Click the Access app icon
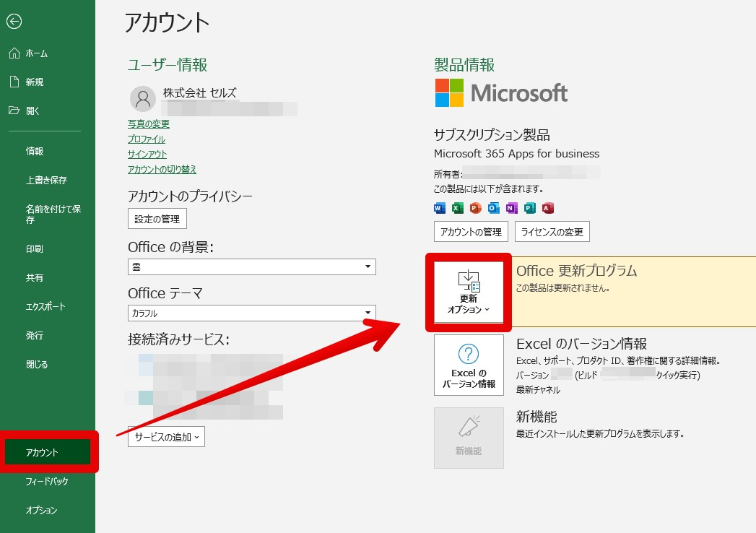This screenshot has height=533, width=756. coord(548,208)
